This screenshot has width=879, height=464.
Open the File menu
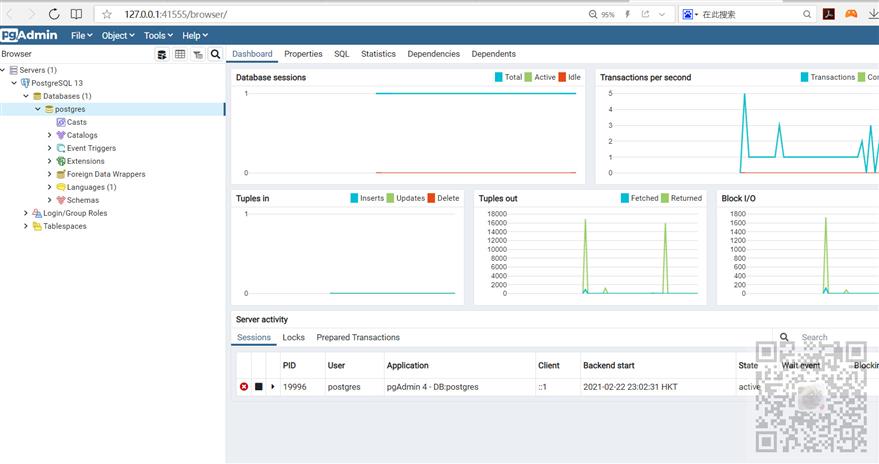[82, 35]
